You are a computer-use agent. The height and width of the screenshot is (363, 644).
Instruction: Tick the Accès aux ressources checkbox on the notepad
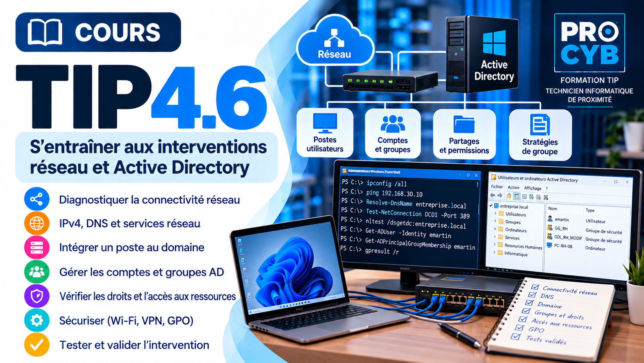click(523, 319)
